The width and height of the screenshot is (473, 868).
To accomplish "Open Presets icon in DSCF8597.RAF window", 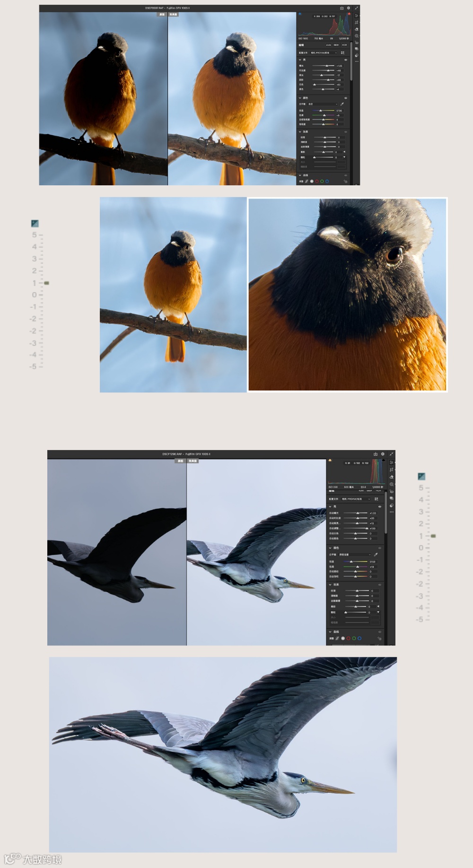I will 357,55.
